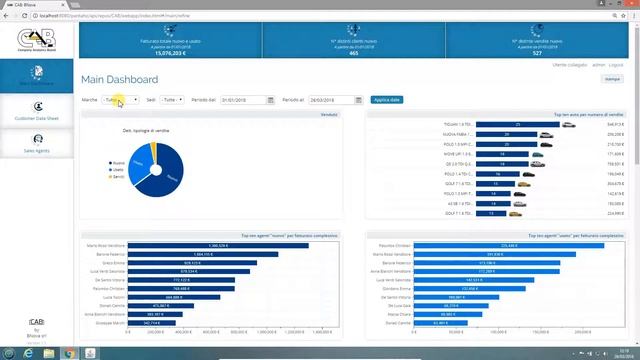Click Giordano Emma bar in usato chart
The image size is (640, 360).
[x=470, y=289]
